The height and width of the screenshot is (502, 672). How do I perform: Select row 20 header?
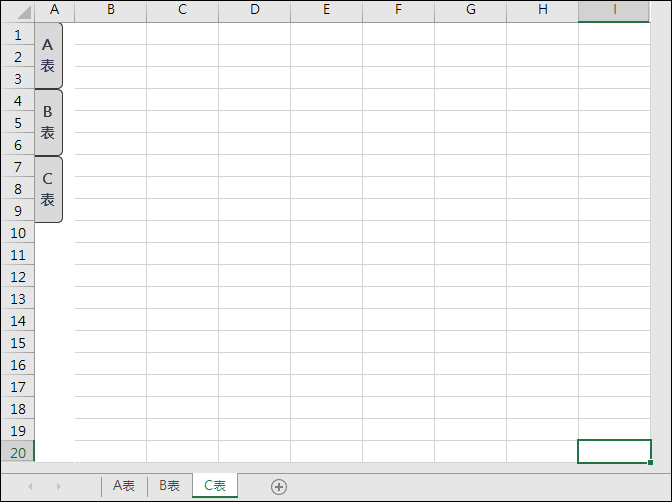18,452
